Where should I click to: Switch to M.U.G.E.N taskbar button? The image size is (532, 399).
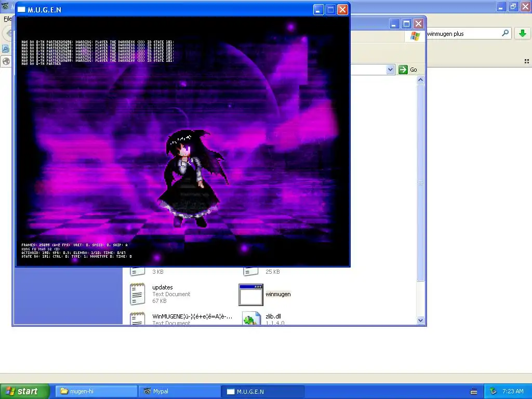[263, 392]
